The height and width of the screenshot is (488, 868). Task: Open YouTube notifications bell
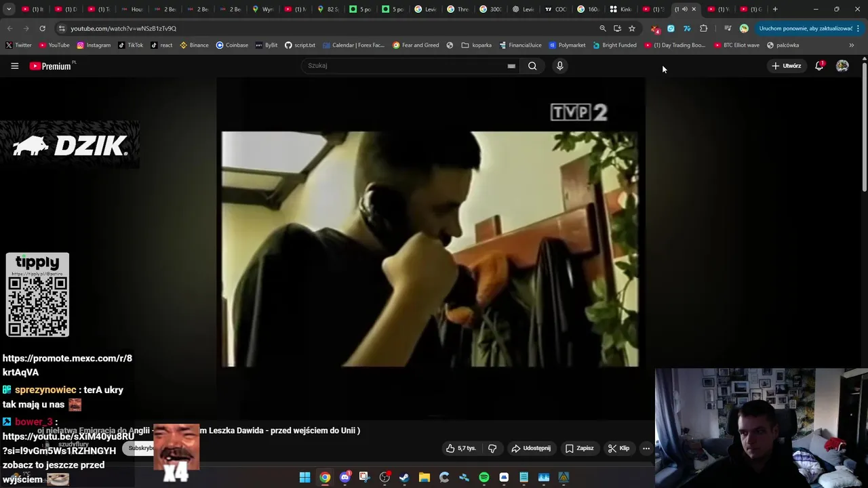pyautogui.click(x=819, y=66)
